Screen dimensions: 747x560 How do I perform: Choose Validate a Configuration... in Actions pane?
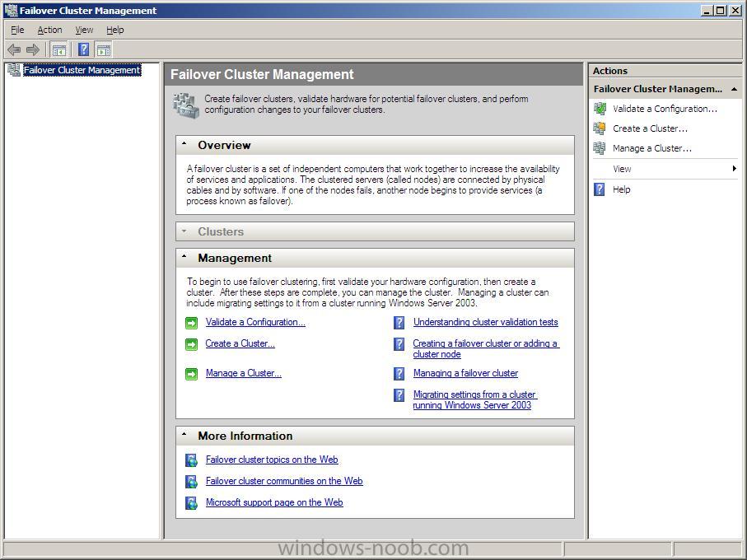665,109
